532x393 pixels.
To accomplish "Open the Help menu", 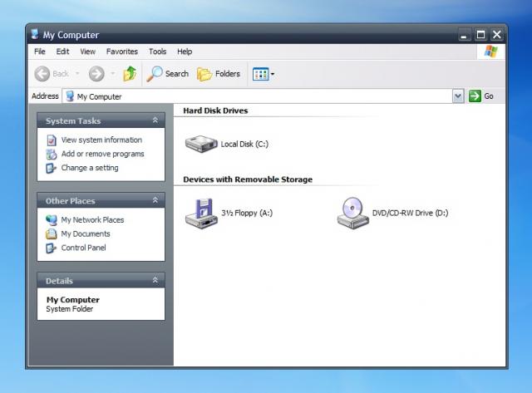I will tap(185, 52).
